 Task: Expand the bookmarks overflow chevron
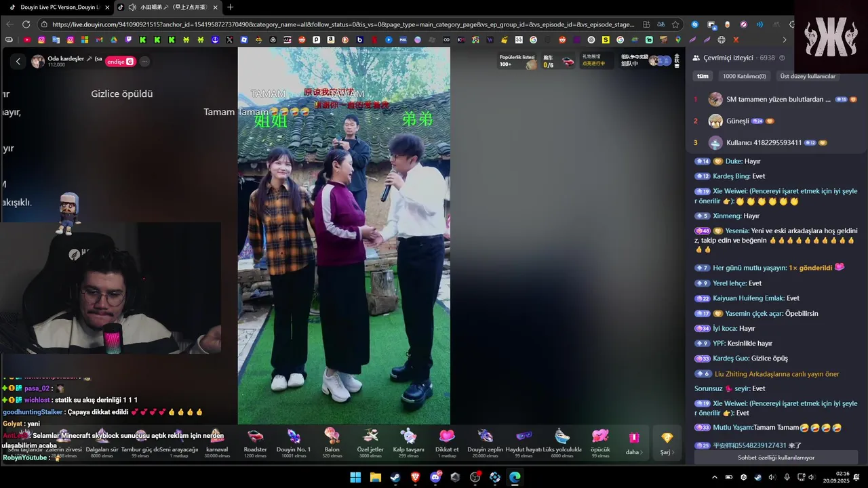click(785, 40)
